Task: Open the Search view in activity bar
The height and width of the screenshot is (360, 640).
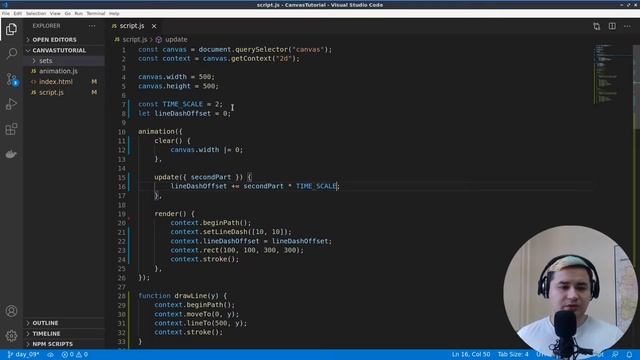Action: tap(11, 53)
